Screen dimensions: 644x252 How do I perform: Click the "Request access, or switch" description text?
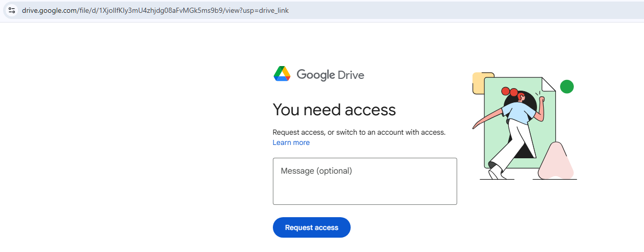359,132
